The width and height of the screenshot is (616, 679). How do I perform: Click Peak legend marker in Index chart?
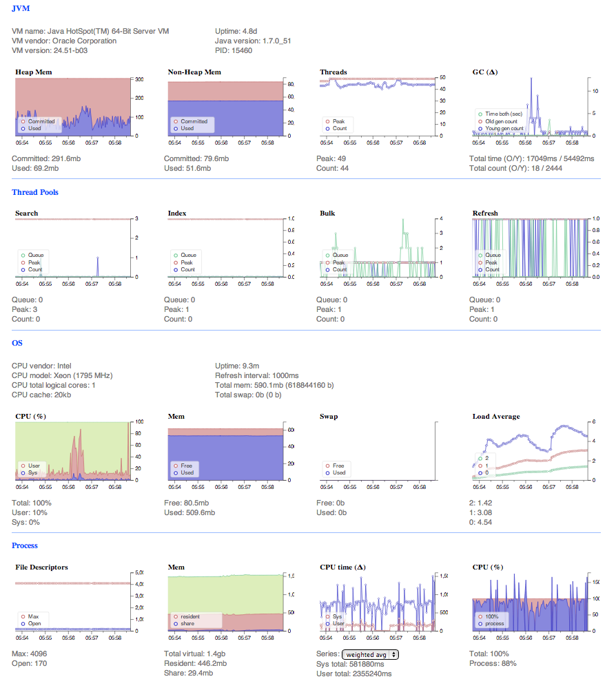(x=176, y=262)
